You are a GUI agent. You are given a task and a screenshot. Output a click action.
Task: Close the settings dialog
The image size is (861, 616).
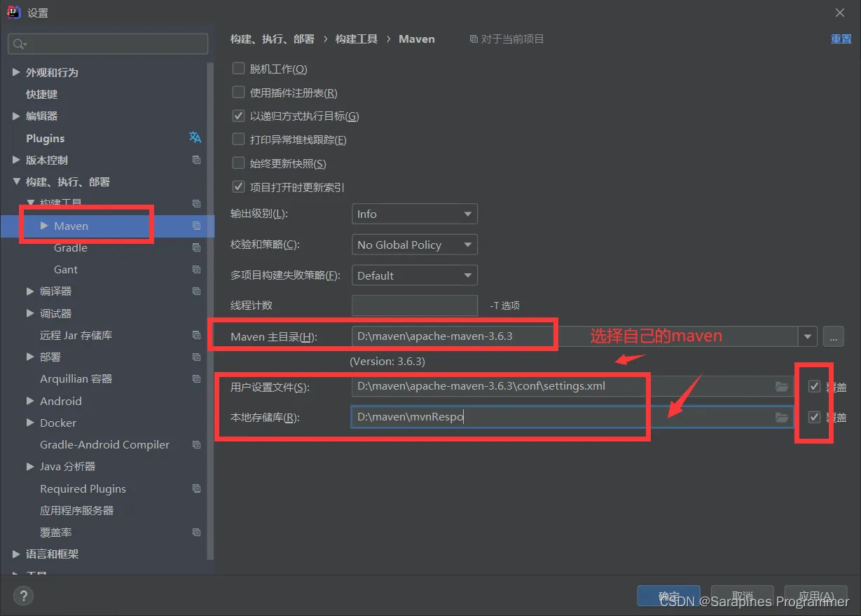click(840, 12)
